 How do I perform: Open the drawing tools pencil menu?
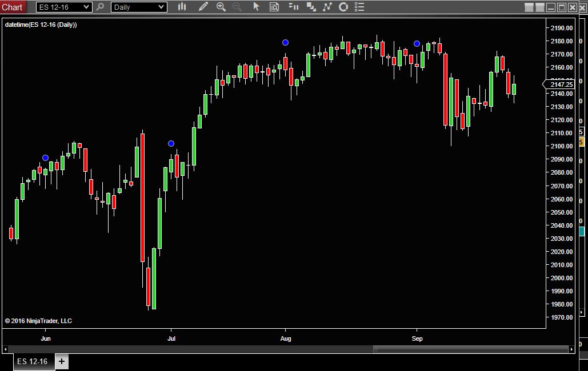pos(203,7)
